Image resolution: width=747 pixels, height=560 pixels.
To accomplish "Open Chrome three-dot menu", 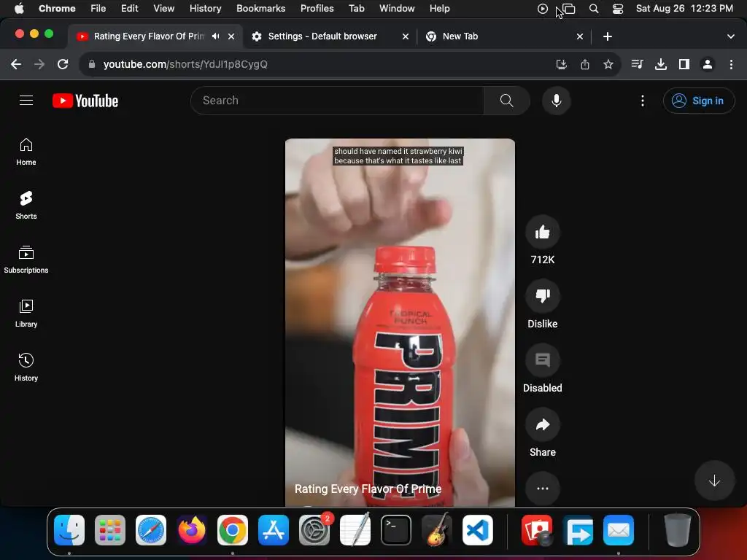I will 731,64.
